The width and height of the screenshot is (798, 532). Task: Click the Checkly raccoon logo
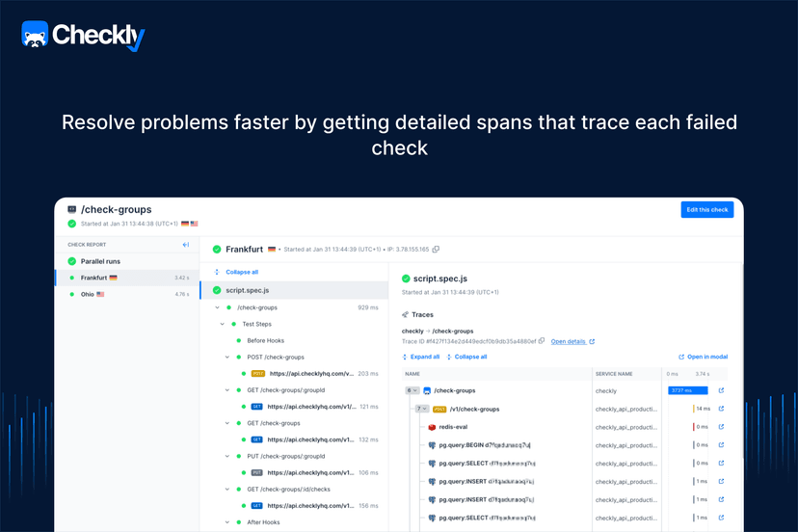(36, 35)
